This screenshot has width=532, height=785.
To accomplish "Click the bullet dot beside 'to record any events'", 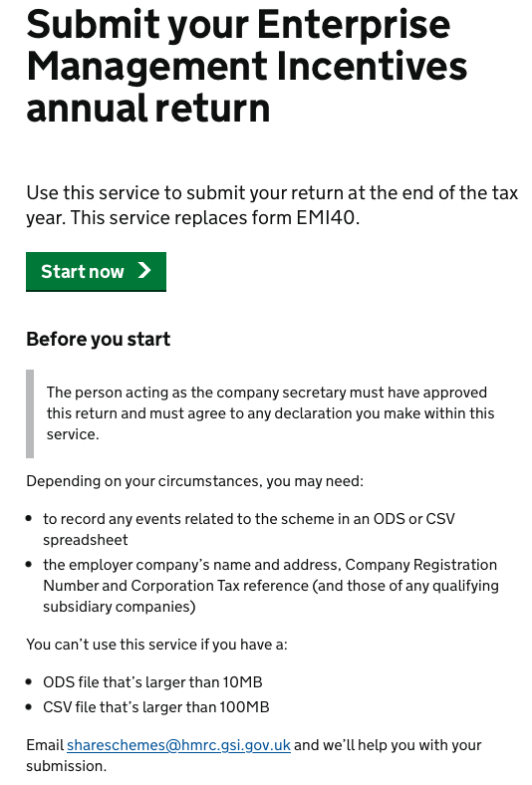I will 29,519.
